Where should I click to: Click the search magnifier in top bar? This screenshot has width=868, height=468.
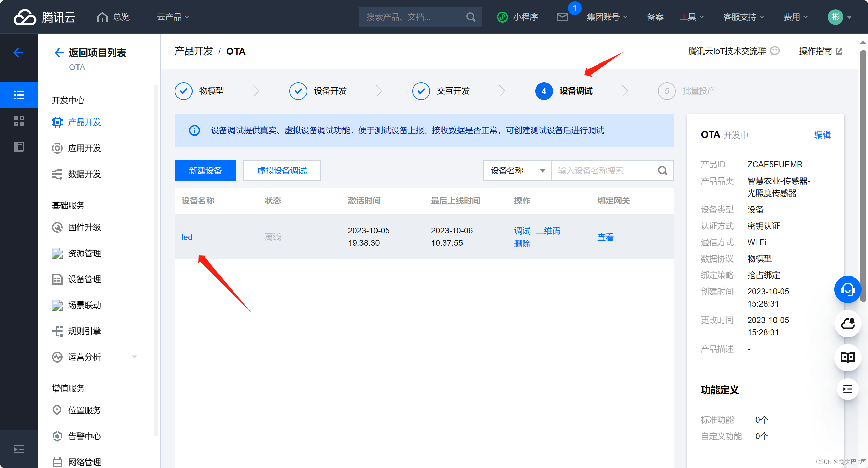471,17
